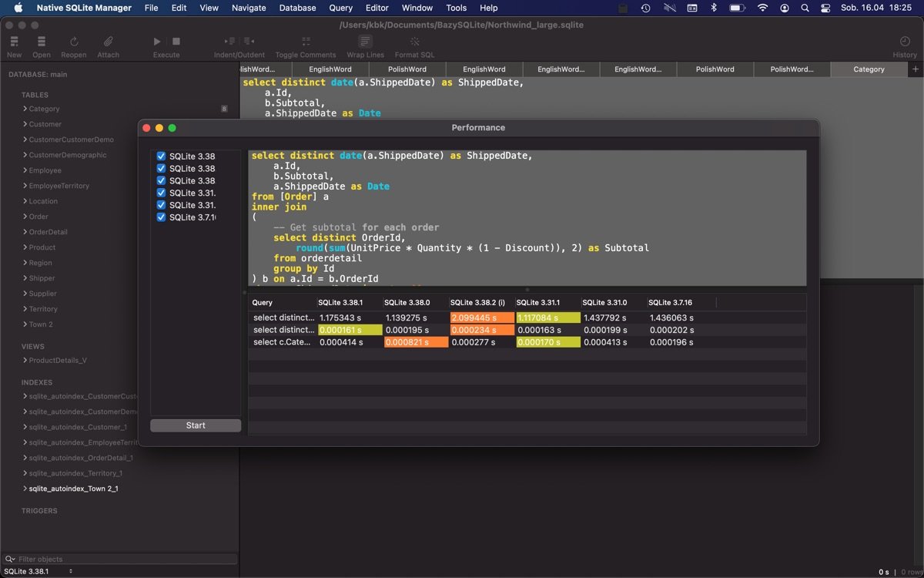Open the Query menu

pos(340,8)
